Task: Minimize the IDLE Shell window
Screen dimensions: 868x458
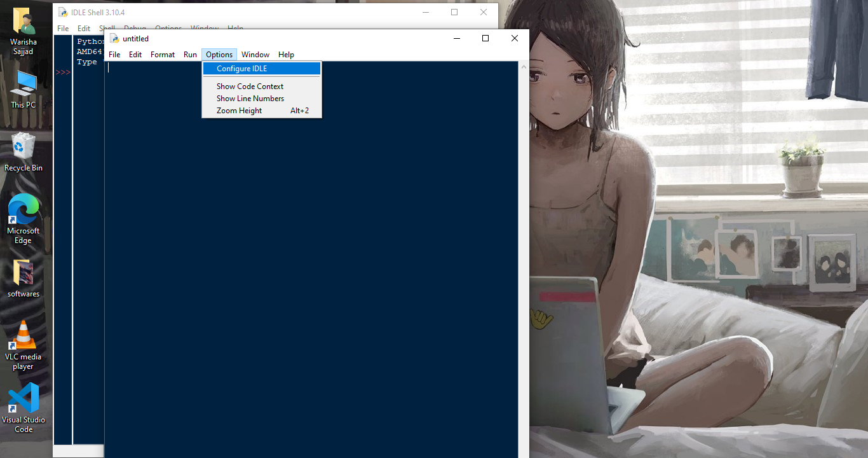Action: [425, 12]
